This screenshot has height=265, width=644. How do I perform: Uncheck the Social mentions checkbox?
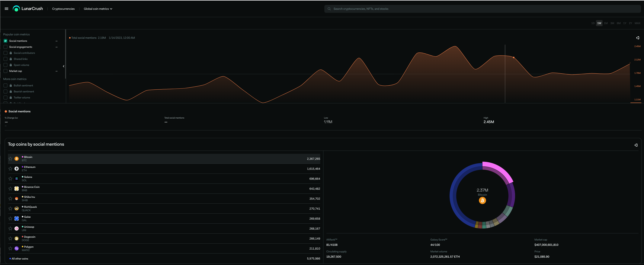tap(5, 41)
